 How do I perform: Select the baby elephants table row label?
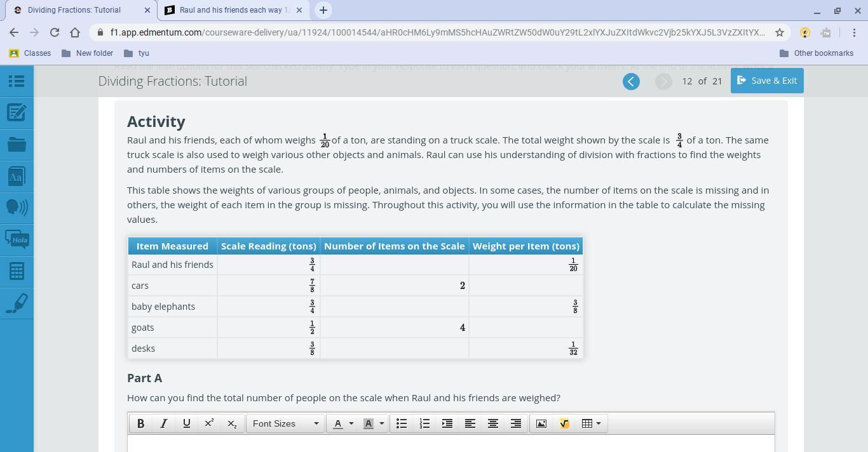(163, 307)
